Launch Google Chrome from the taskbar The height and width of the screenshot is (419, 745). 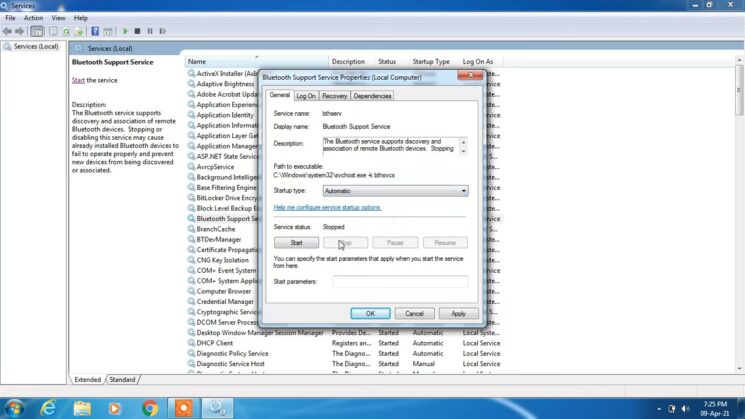(x=150, y=407)
